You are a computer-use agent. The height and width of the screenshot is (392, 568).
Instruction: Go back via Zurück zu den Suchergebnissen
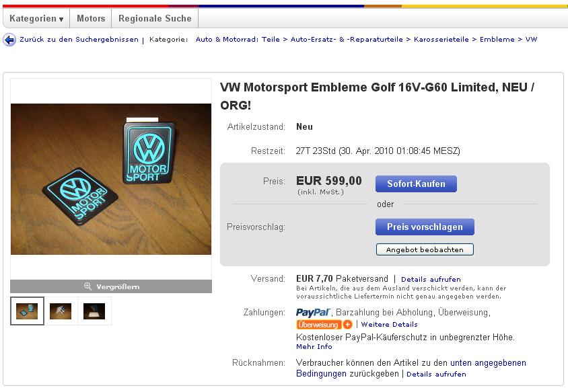tap(79, 40)
